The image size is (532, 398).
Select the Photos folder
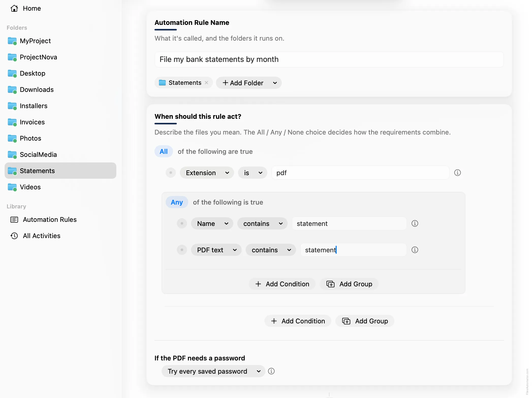click(x=60, y=138)
